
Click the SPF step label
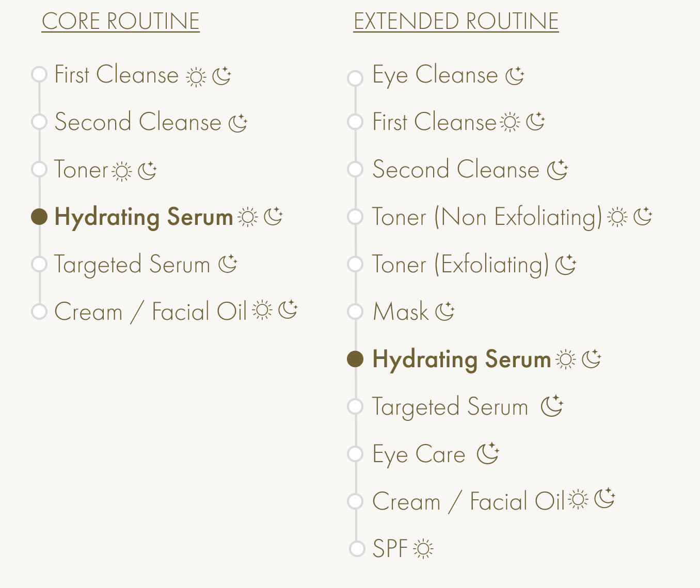click(x=390, y=548)
